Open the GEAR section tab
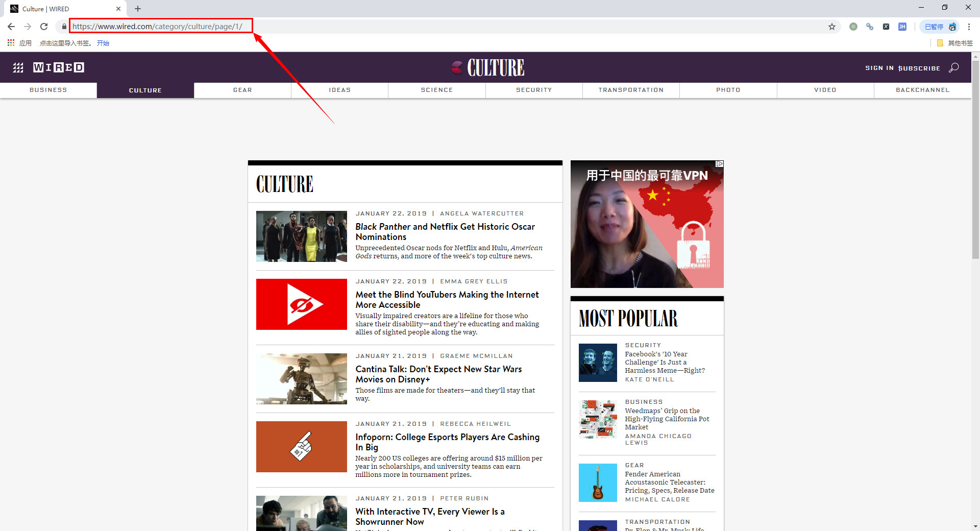980x531 pixels. tap(242, 90)
